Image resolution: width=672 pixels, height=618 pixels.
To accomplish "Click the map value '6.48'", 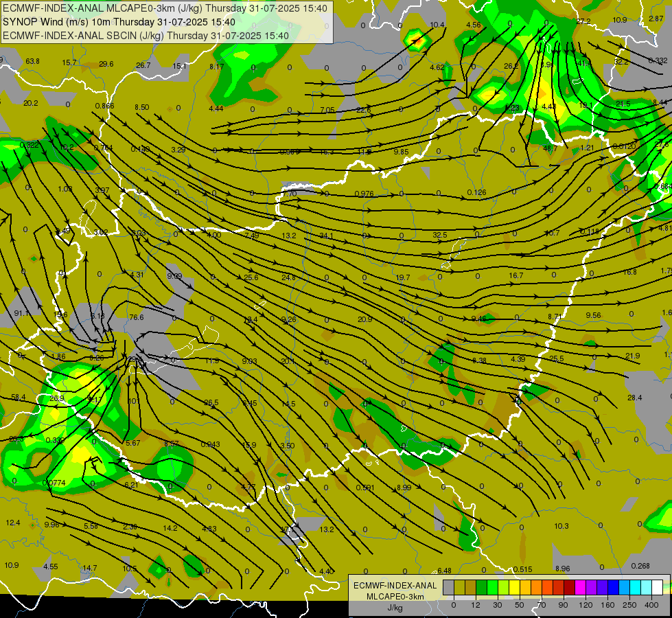I will coord(444,571).
